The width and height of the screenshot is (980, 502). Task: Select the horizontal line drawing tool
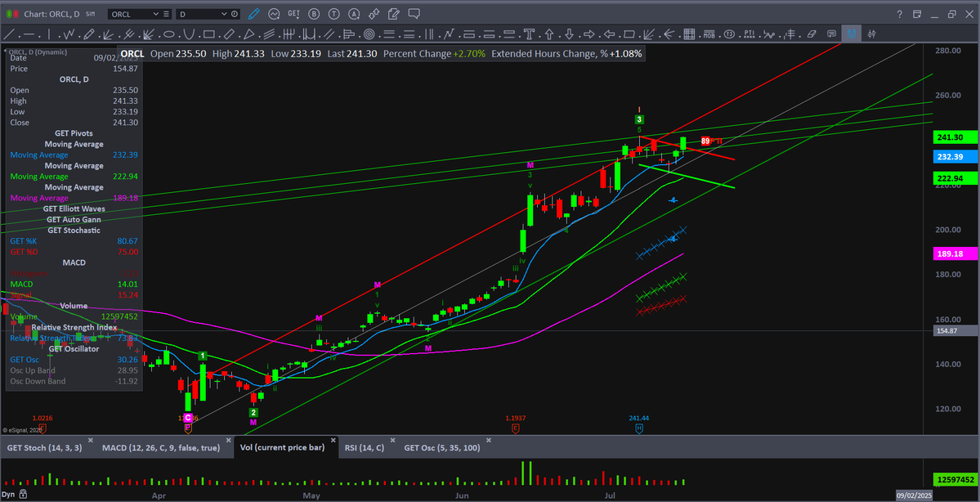coord(29,34)
